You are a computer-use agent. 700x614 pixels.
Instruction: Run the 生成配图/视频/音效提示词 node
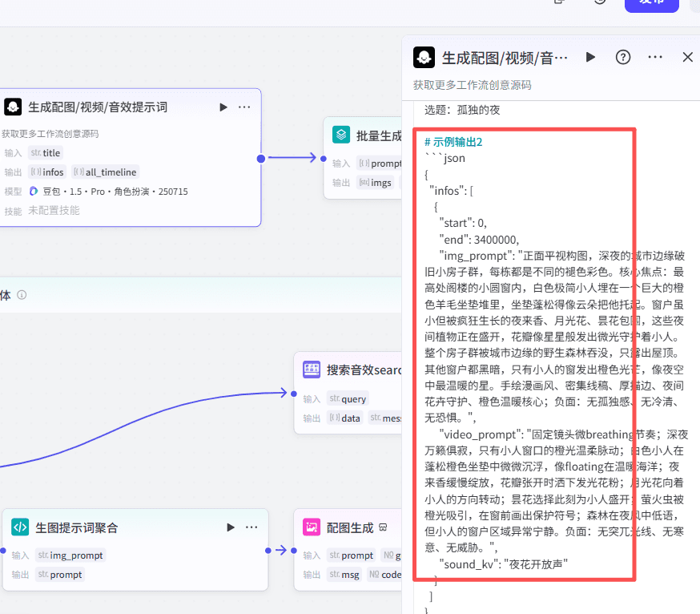coord(223,107)
